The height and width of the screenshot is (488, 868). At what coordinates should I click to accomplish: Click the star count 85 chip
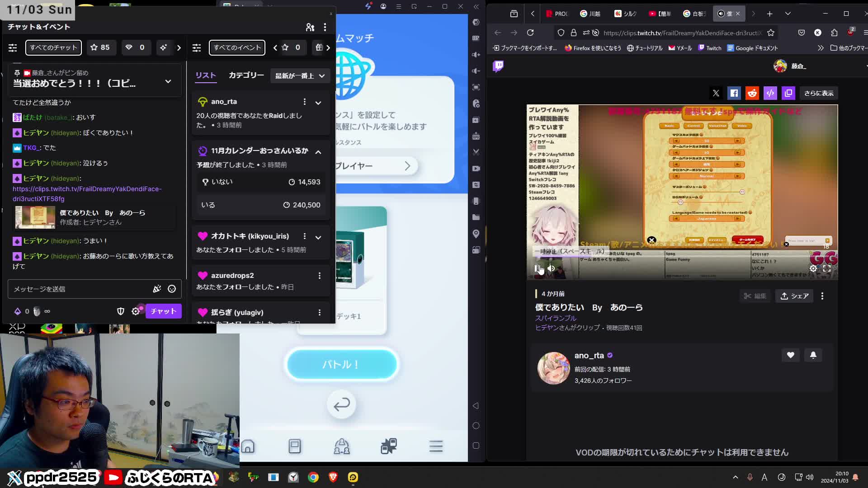point(100,47)
